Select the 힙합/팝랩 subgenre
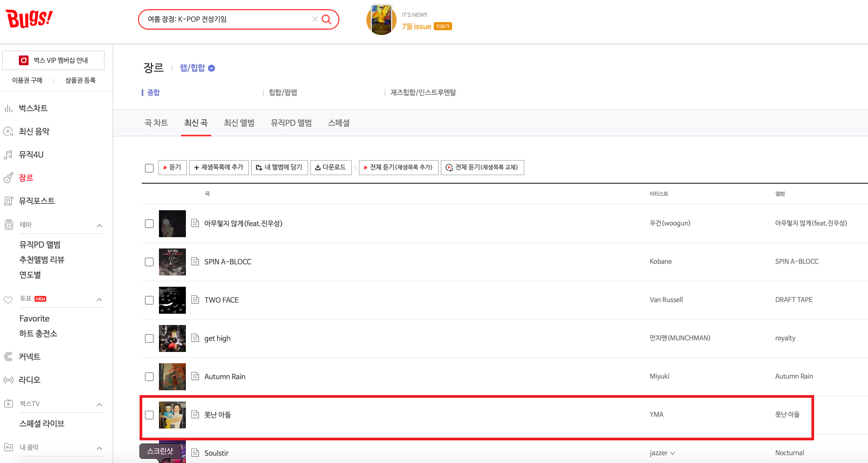 [x=283, y=93]
